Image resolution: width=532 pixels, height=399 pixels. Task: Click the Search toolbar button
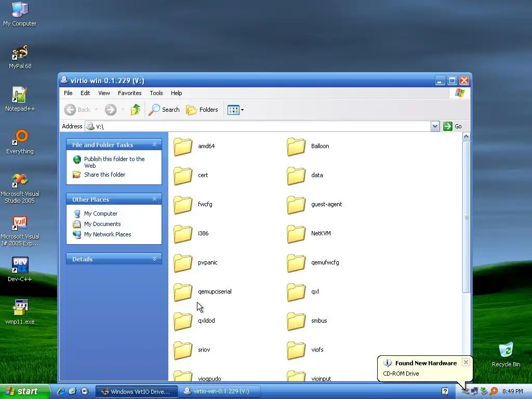pos(164,110)
